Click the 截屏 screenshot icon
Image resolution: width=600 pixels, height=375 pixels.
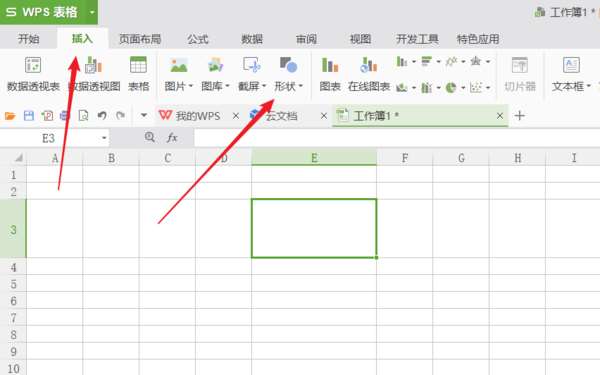click(x=252, y=65)
